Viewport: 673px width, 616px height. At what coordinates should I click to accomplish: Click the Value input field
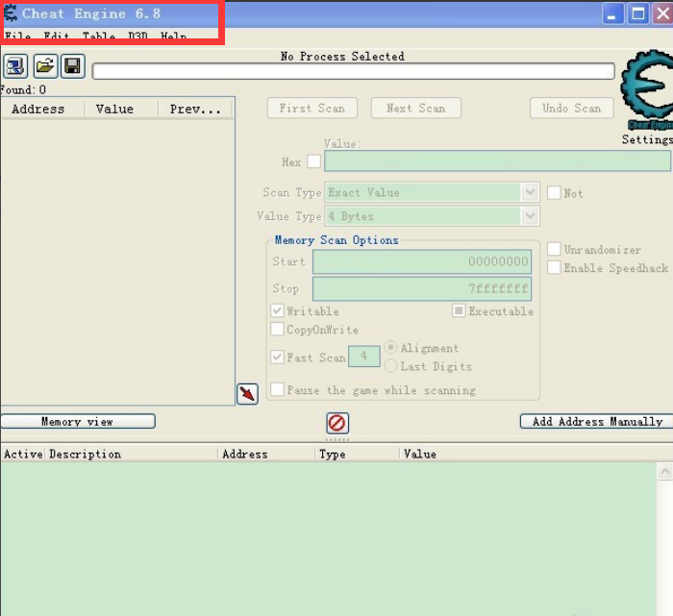tap(497, 161)
